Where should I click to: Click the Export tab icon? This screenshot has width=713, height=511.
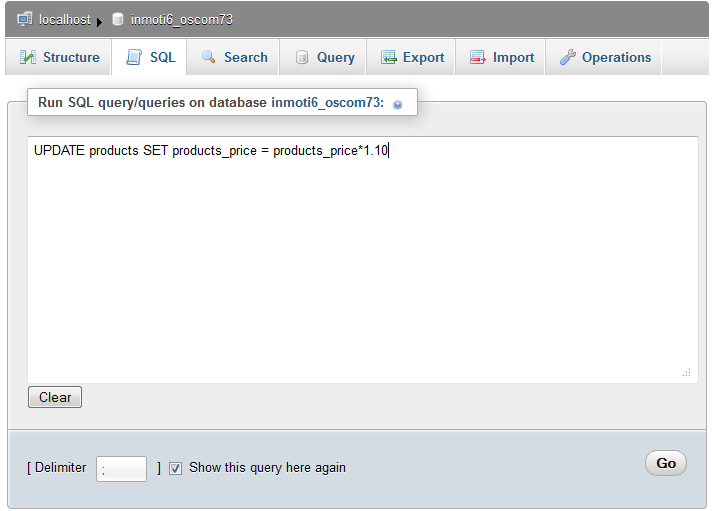(x=388, y=58)
